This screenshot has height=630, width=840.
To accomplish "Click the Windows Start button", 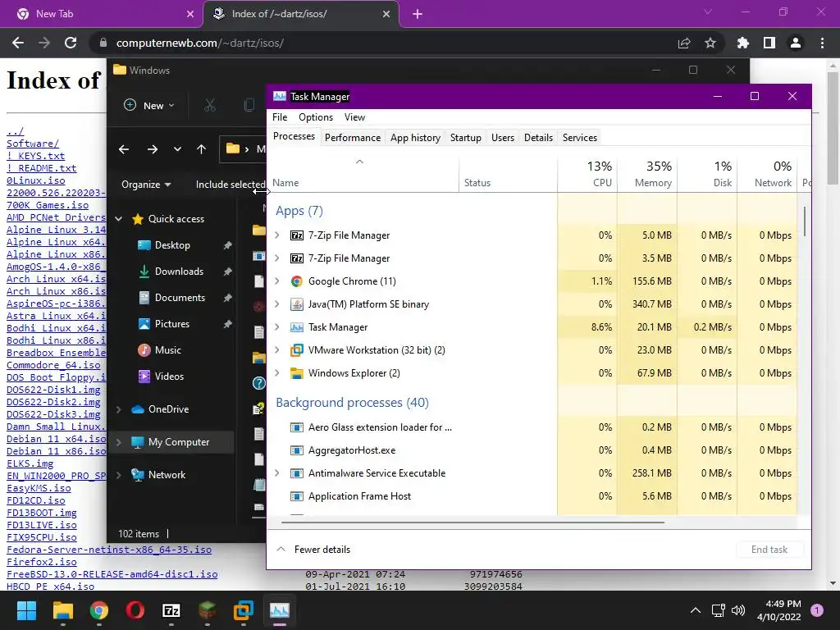I will coord(26,610).
